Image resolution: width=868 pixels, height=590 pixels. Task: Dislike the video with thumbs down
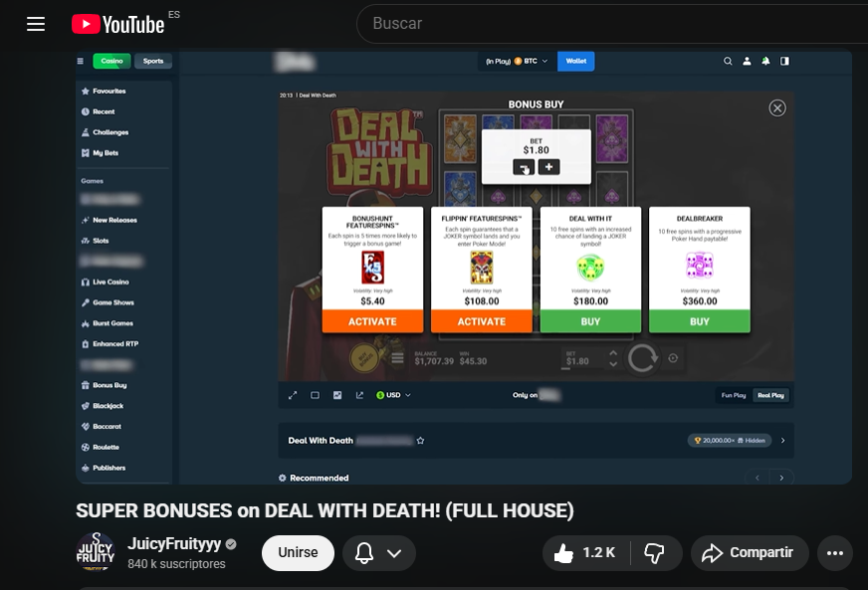pyautogui.click(x=655, y=553)
